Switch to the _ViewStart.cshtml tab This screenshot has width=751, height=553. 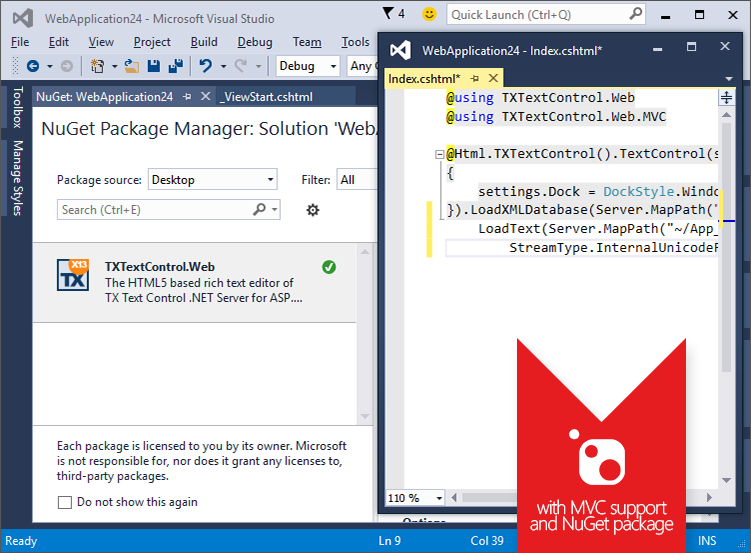[x=267, y=96]
